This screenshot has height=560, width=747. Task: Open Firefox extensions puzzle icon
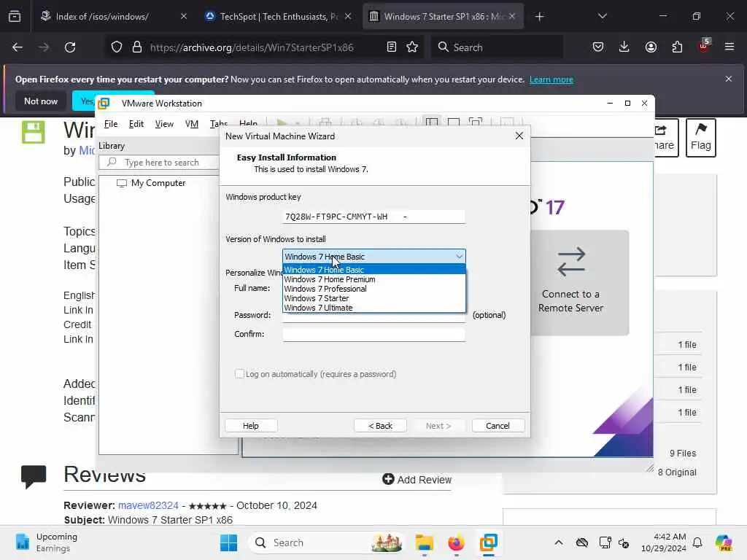click(x=677, y=47)
